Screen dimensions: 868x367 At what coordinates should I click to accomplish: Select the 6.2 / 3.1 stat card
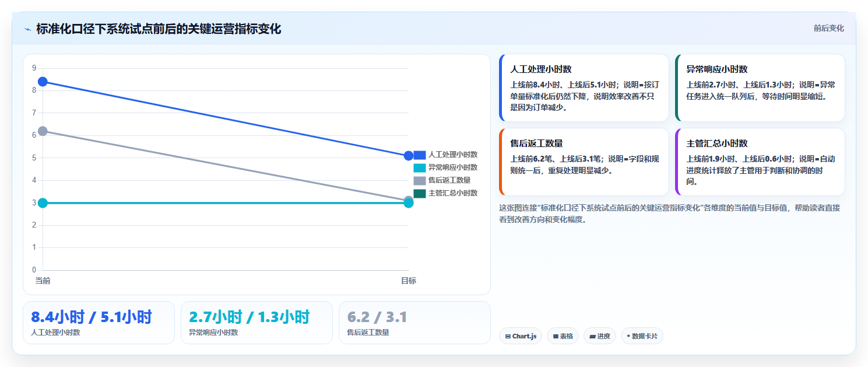tap(414, 323)
